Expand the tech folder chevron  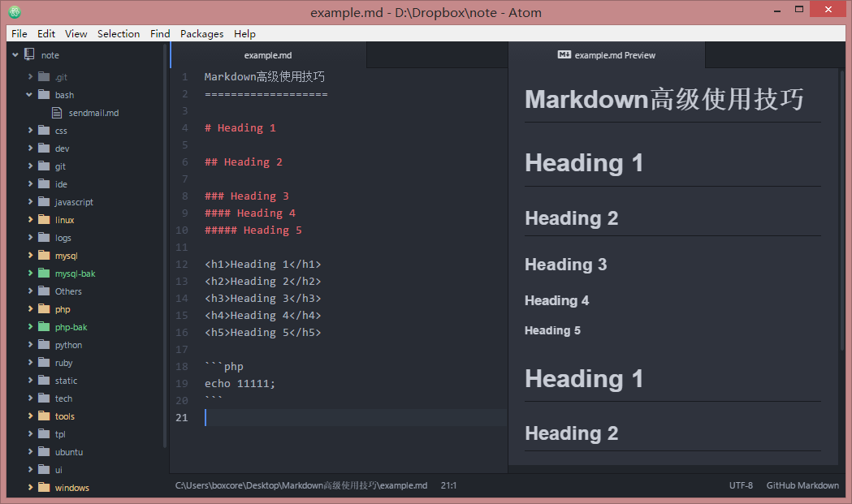[30, 398]
